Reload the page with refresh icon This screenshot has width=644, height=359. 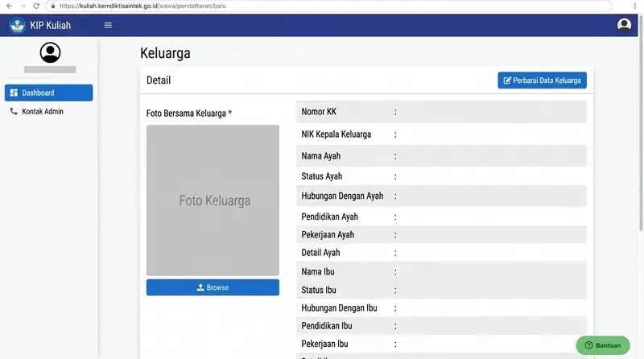click(36, 6)
